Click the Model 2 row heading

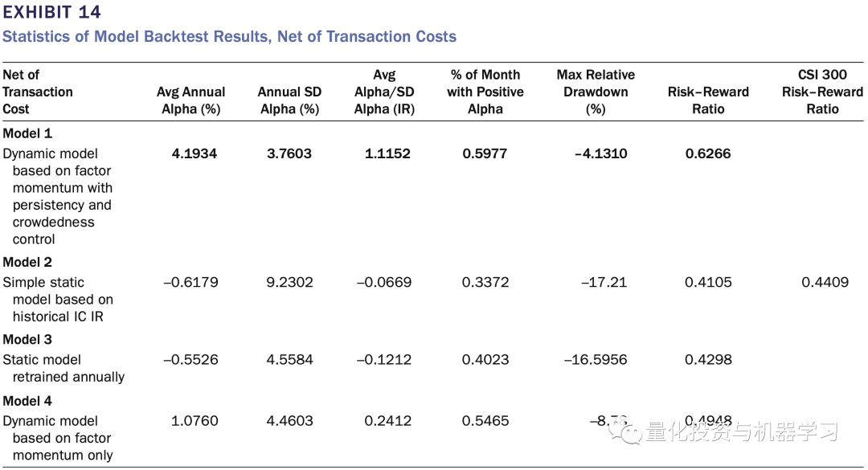(27, 262)
